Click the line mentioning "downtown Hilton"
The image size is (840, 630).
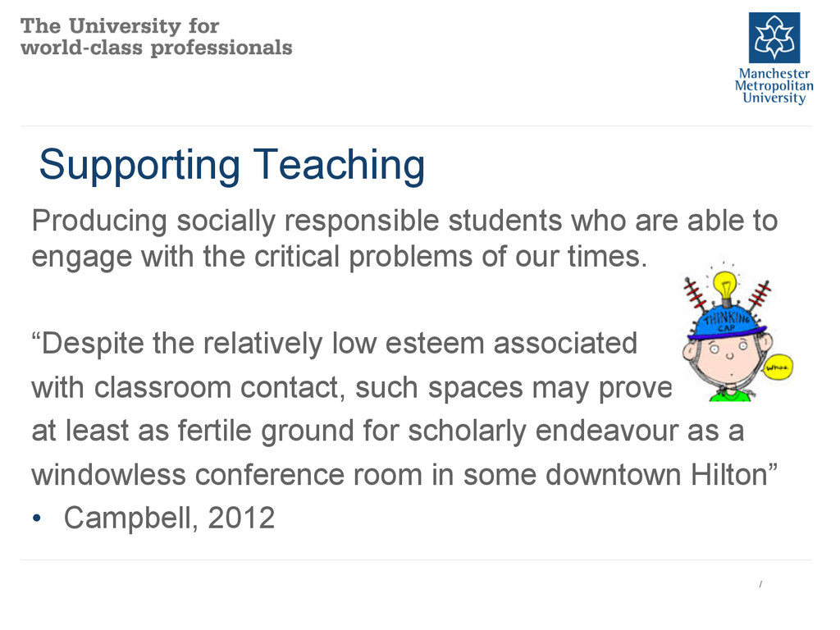[404, 475]
